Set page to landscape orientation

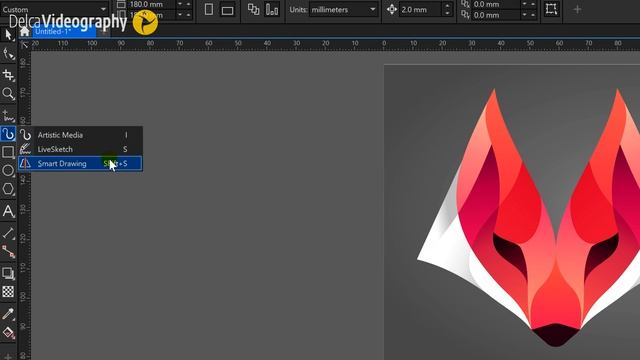click(227, 10)
